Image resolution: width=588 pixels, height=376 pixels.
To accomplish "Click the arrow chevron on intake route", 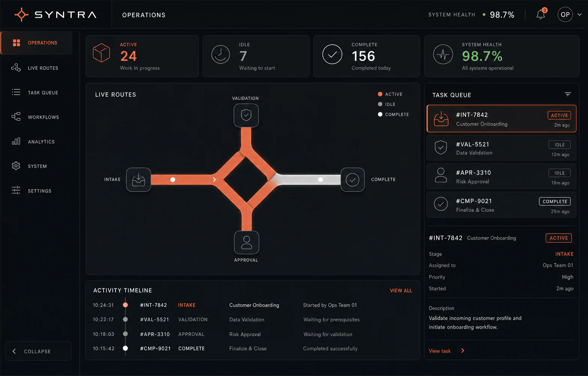I will (214, 180).
